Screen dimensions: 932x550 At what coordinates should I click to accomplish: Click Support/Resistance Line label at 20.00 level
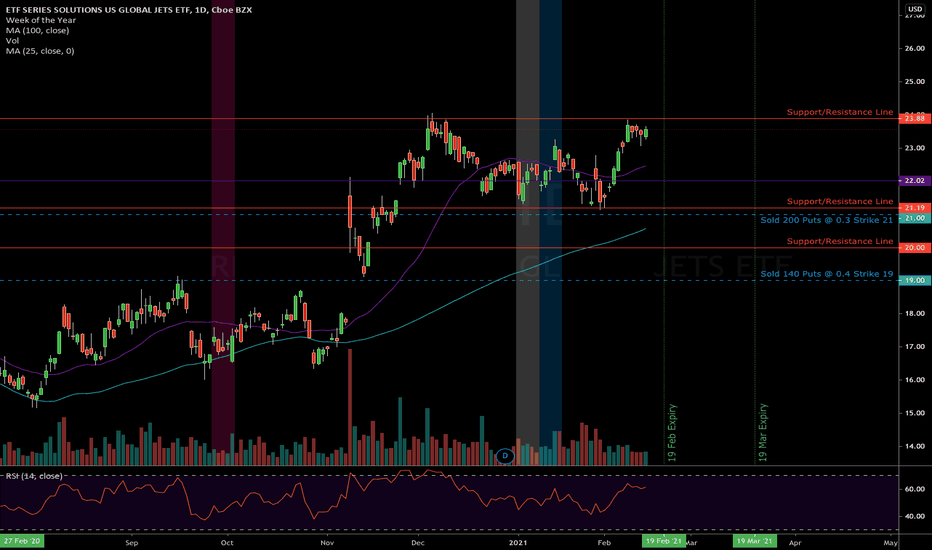[x=840, y=241]
